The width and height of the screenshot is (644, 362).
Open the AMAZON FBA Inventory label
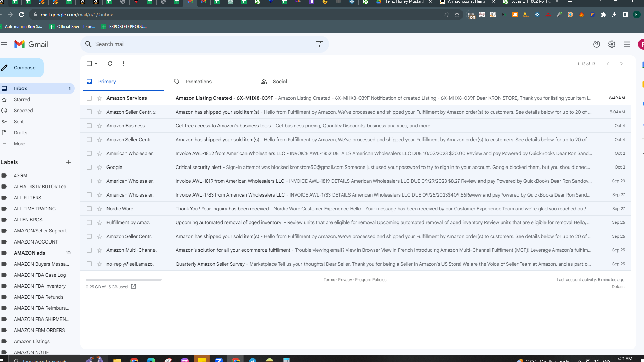point(40,286)
